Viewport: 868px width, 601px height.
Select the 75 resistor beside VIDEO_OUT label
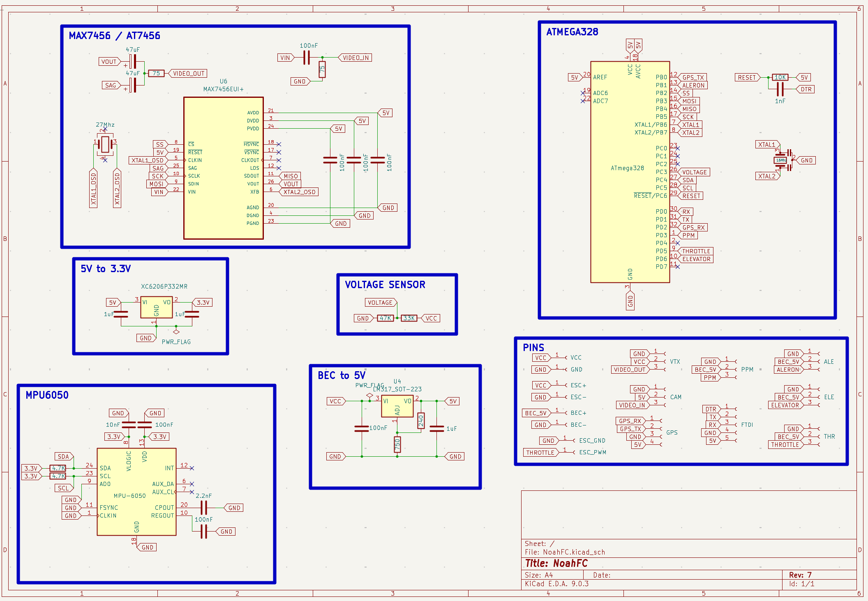pyautogui.click(x=156, y=73)
